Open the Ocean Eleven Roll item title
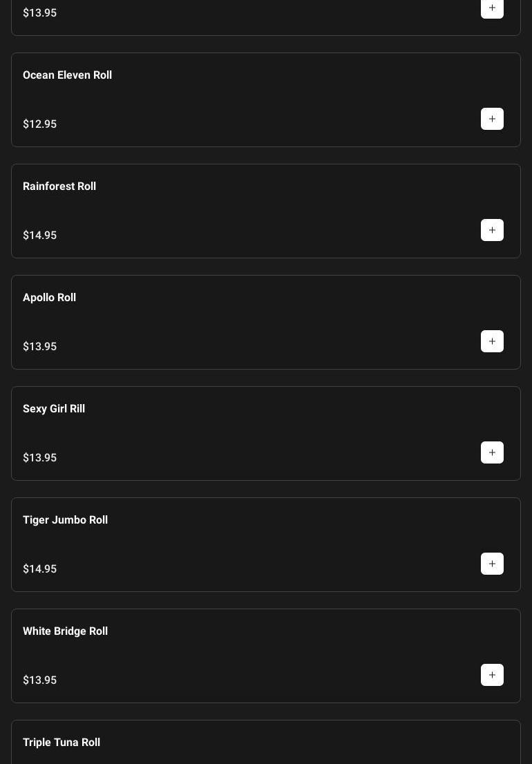Viewport: 532px width, 764px height. pyautogui.click(x=67, y=75)
